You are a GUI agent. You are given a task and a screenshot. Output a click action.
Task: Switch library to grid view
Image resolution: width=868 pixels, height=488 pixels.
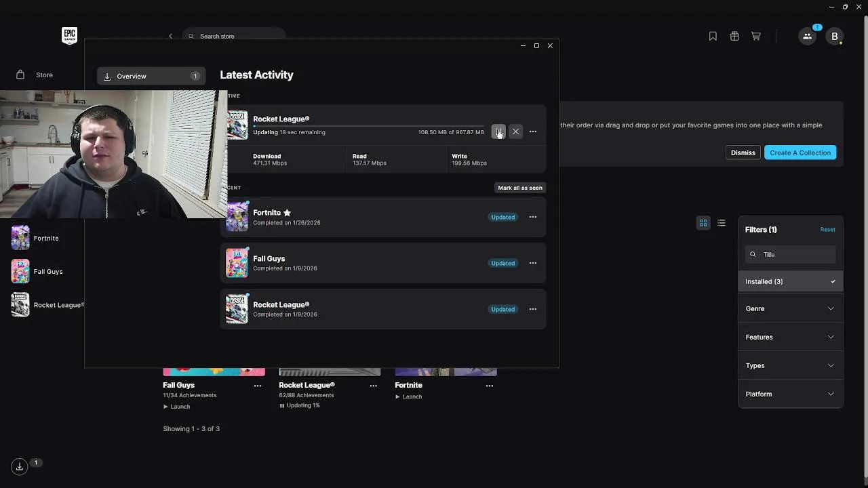tap(703, 222)
